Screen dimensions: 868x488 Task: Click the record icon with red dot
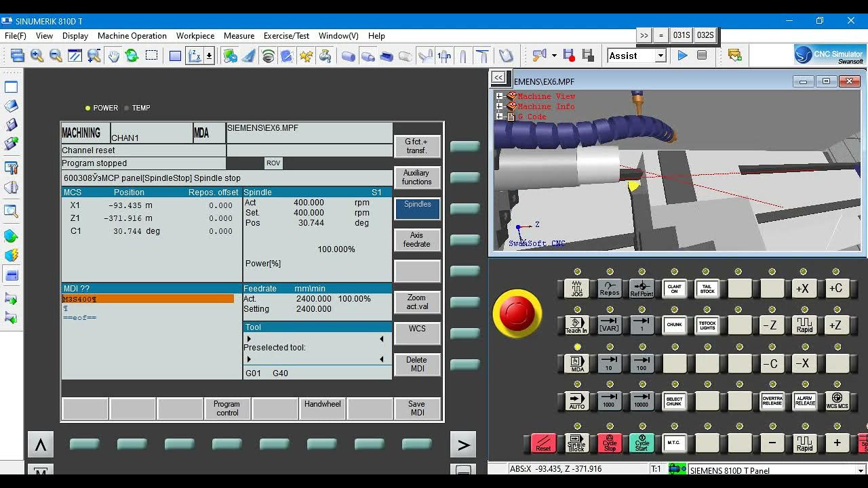[x=569, y=56]
